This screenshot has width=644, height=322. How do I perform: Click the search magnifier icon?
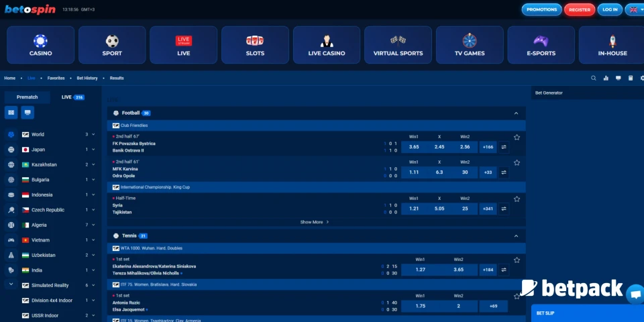pyautogui.click(x=594, y=78)
